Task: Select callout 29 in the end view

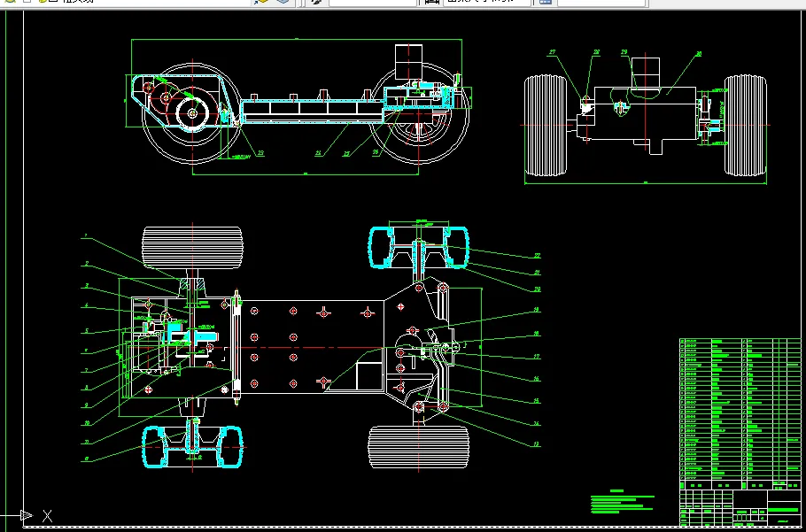Action: (624, 52)
